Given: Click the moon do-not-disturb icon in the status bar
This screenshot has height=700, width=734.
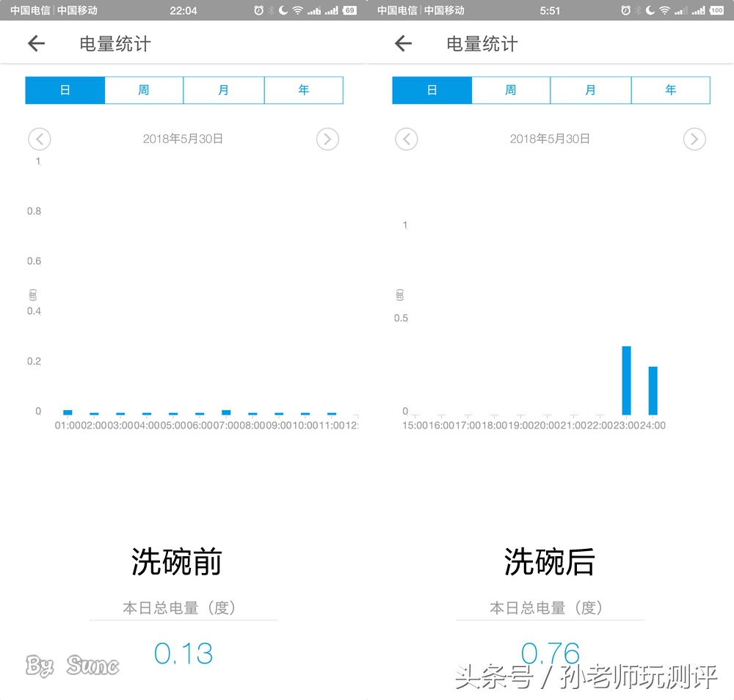Looking at the screenshot, I should [x=283, y=10].
